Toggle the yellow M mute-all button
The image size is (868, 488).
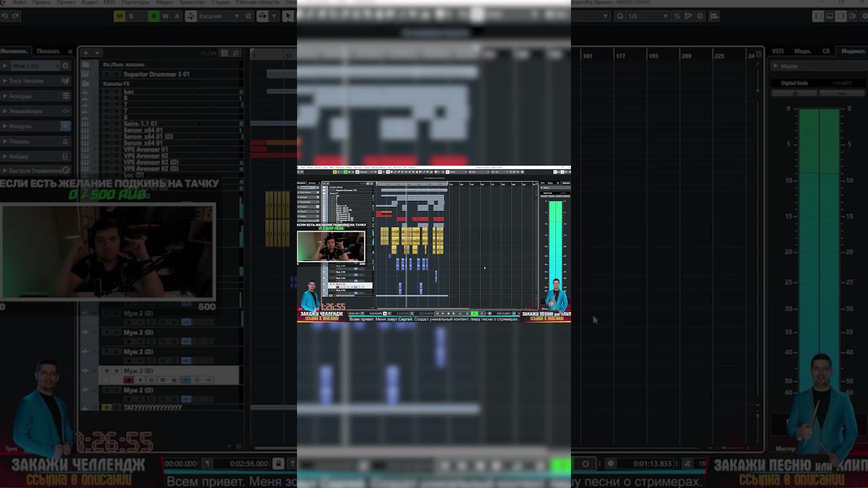point(120,16)
